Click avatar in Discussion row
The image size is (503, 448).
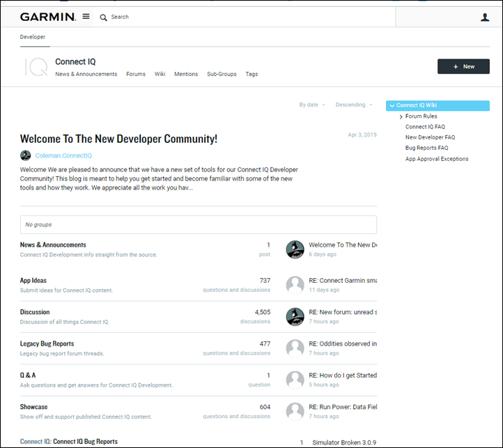pyautogui.click(x=295, y=317)
